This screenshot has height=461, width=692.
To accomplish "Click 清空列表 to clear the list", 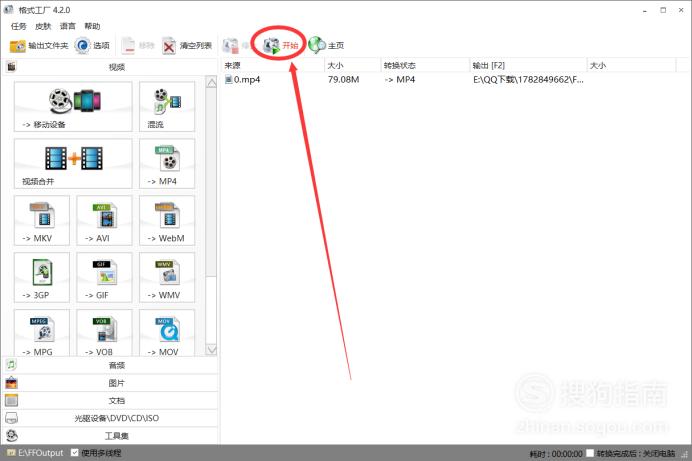I will click(x=187, y=45).
